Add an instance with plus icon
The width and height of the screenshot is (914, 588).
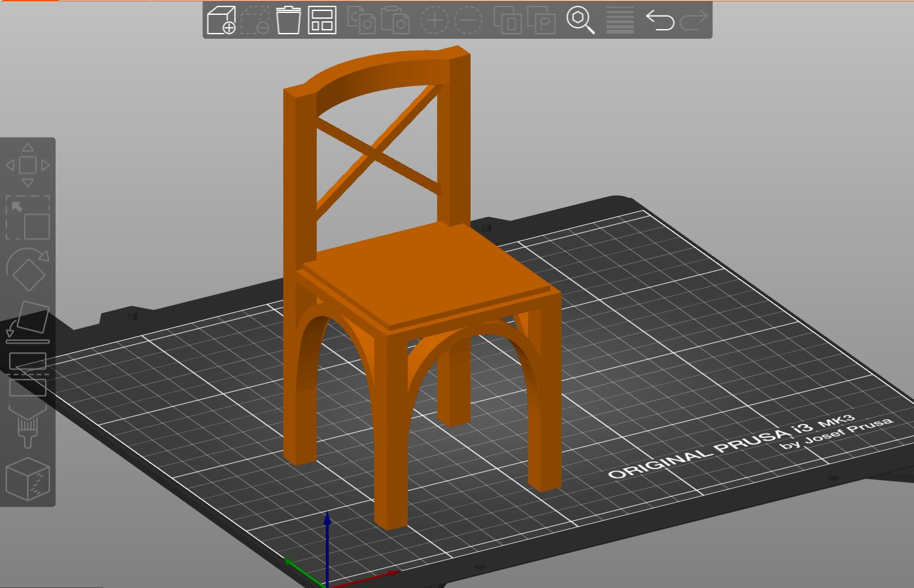click(x=434, y=20)
